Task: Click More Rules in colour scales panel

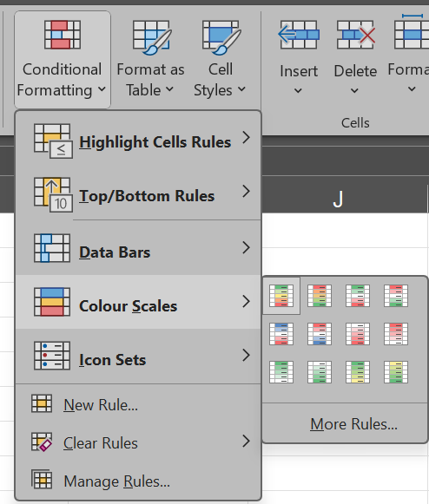Action: point(353,424)
